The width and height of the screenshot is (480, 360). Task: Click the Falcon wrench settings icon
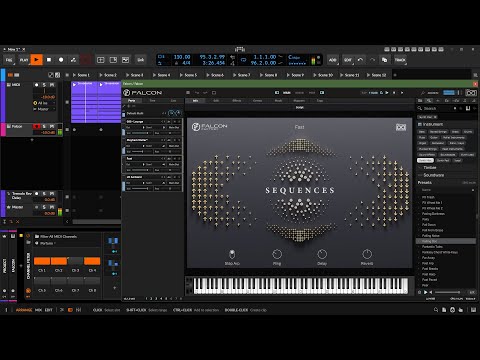point(423,93)
